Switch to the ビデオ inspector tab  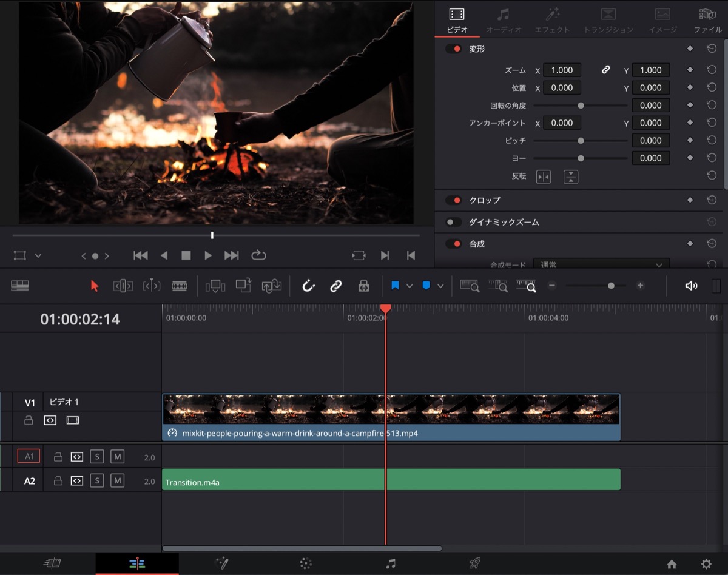click(x=457, y=20)
